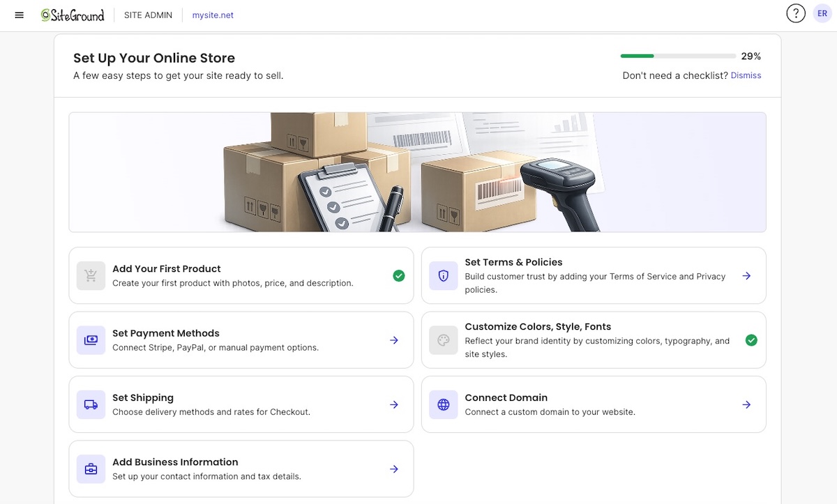Open Add Business Information step title
Viewport: 837px width, 504px height.
point(175,461)
